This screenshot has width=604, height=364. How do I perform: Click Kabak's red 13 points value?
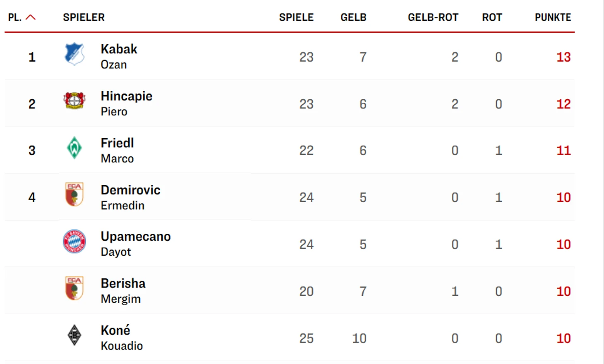coord(563,57)
